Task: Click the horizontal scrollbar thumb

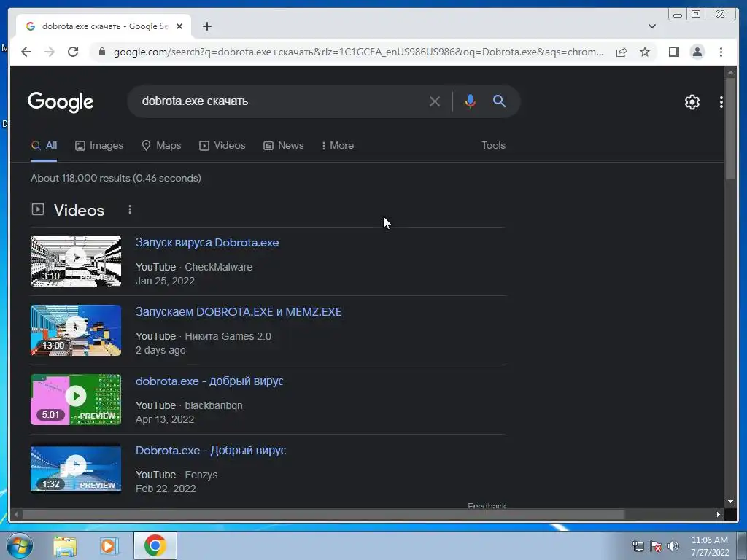Action: coord(323,514)
